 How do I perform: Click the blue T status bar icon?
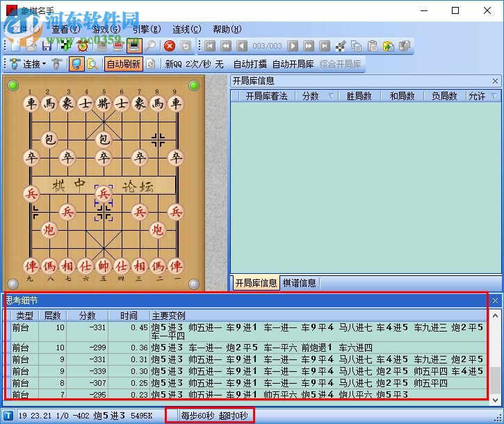tap(8, 416)
